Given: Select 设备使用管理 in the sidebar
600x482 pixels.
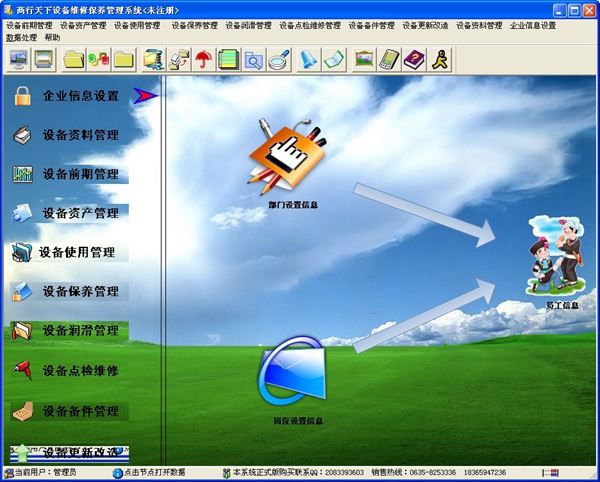Looking at the screenshot, I should point(77,252).
